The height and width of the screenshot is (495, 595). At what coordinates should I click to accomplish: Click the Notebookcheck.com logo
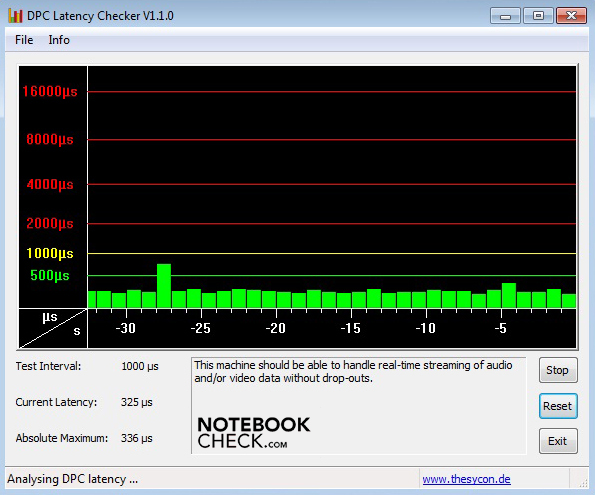253,433
